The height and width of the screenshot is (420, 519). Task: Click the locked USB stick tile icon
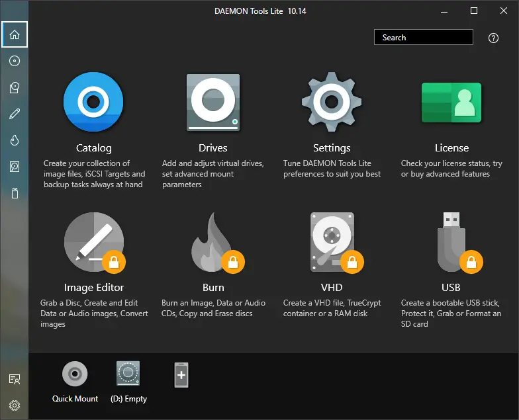pos(451,242)
